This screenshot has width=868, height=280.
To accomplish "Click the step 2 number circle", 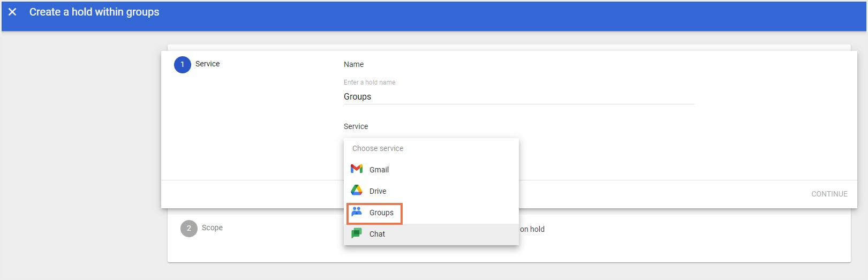I will 188,228.
